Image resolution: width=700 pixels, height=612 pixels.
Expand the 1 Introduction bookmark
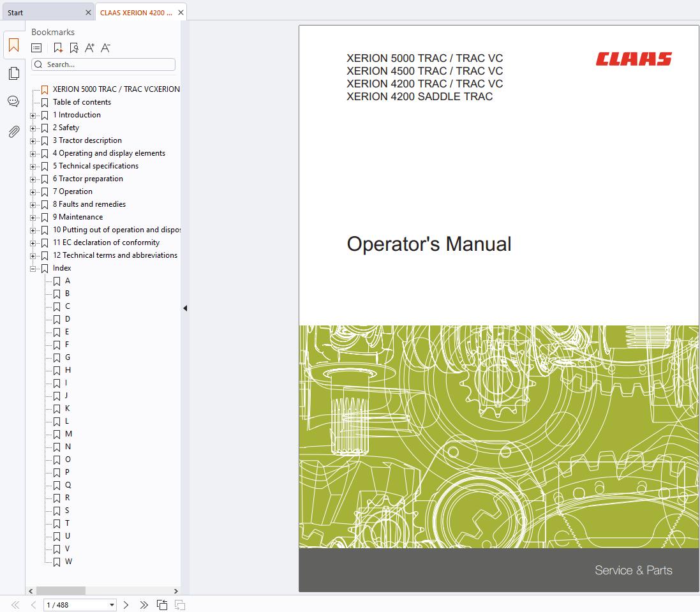click(x=33, y=116)
